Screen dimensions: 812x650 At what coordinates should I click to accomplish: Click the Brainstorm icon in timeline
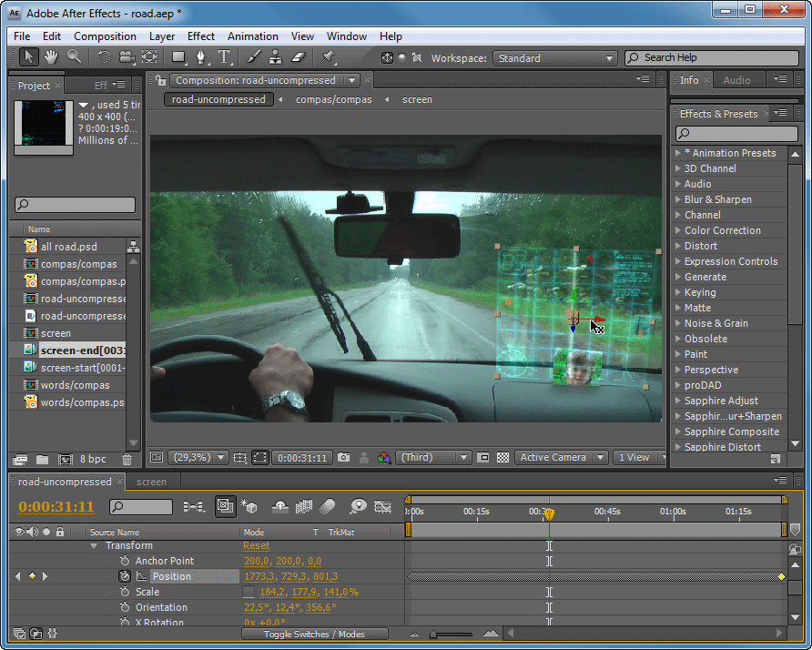pyautogui.click(x=358, y=506)
